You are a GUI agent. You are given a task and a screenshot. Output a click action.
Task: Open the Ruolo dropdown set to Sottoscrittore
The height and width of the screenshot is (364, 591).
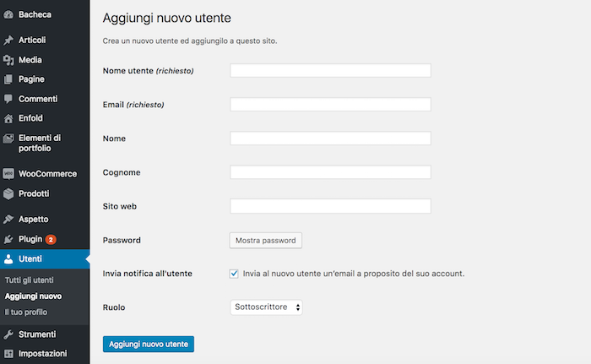(x=266, y=307)
